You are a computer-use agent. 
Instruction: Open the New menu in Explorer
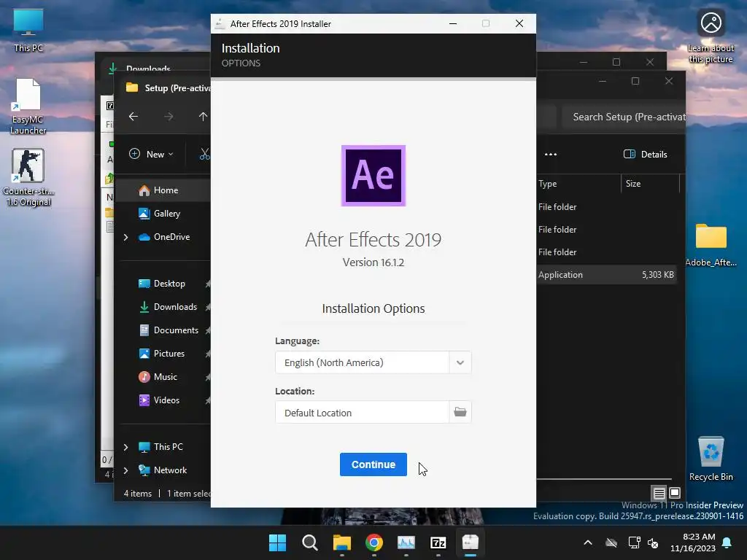pos(151,154)
